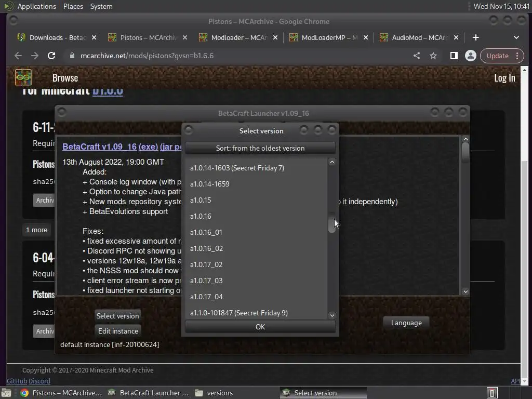Select version a1.1.0-101847 (Seecret Friday 9)

coord(257,313)
